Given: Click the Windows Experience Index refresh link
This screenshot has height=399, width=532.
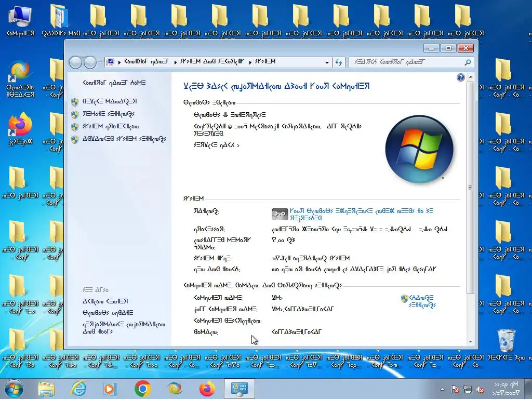Looking at the screenshot, I should pyautogui.click(x=362, y=215).
